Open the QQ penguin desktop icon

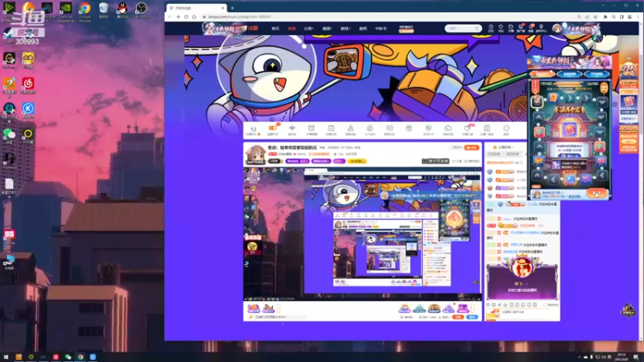(x=122, y=8)
